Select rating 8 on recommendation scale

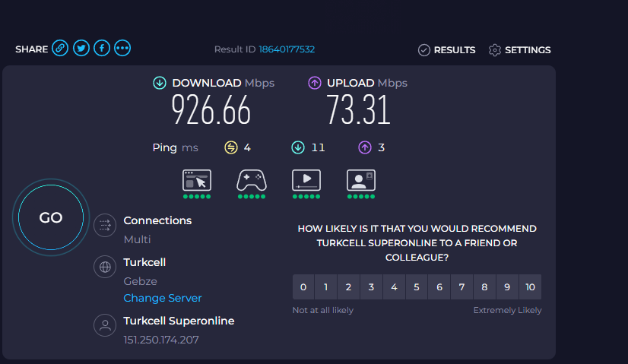pyautogui.click(x=484, y=287)
